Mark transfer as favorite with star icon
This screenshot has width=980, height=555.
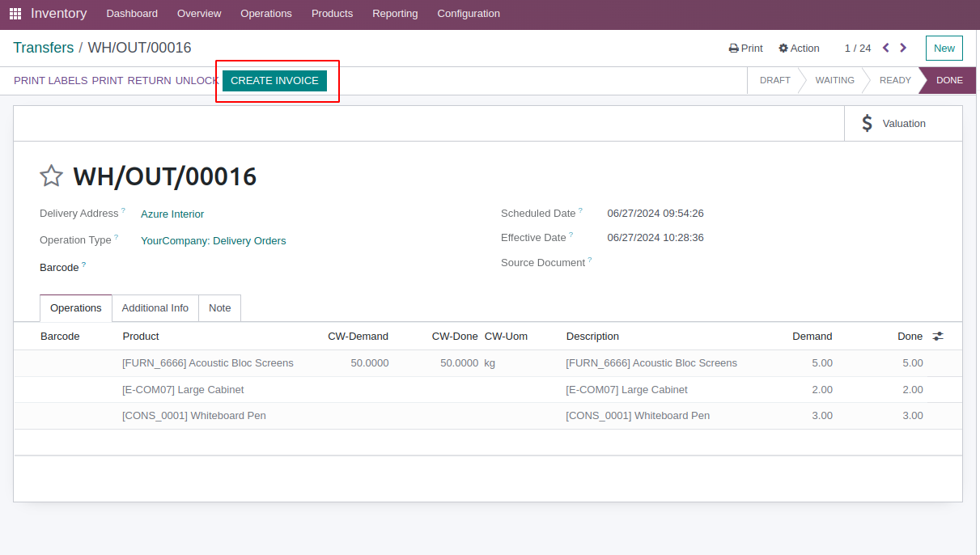click(51, 176)
